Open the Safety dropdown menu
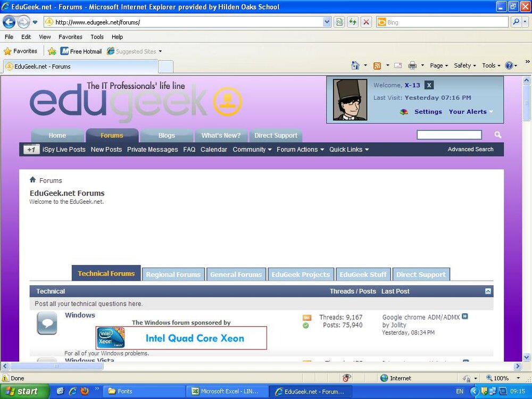The image size is (532, 399). pos(465,65)
